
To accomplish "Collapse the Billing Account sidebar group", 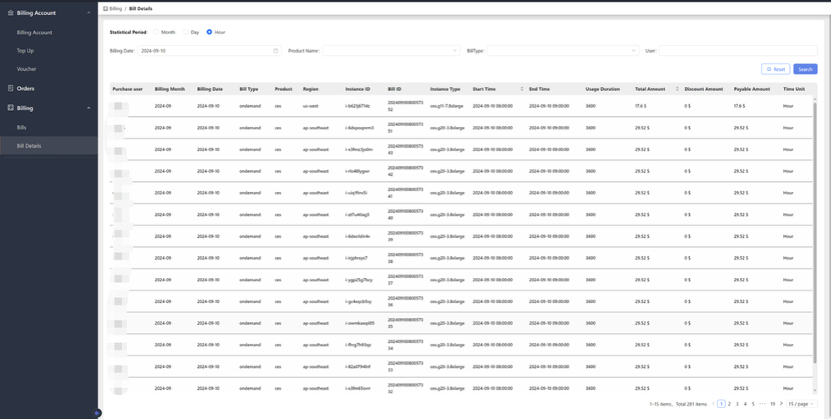I will 89,13.
